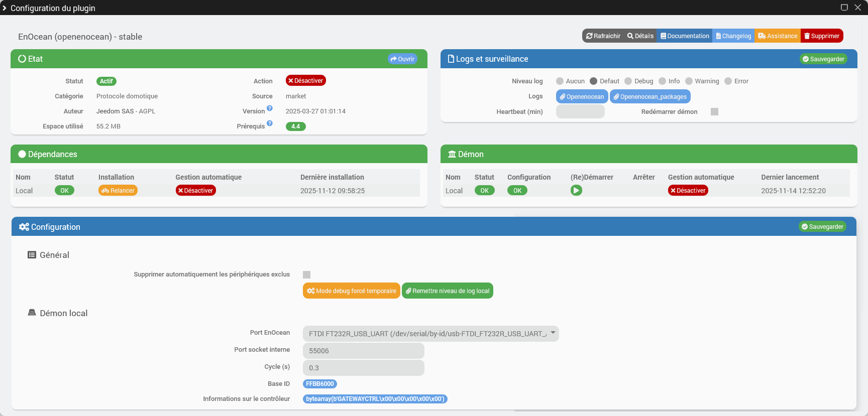The width and height of the screenshot is (868, 416).
Task: Select Error log level
Action: (728, 81)
